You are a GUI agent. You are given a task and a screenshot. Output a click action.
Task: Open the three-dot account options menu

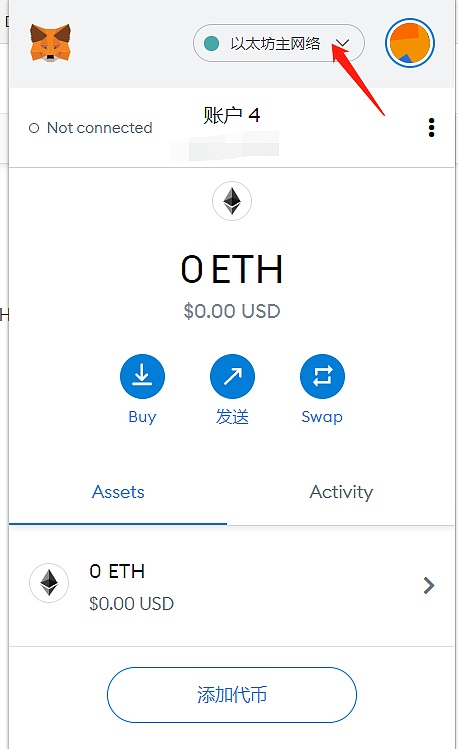[x=431, y=128]
